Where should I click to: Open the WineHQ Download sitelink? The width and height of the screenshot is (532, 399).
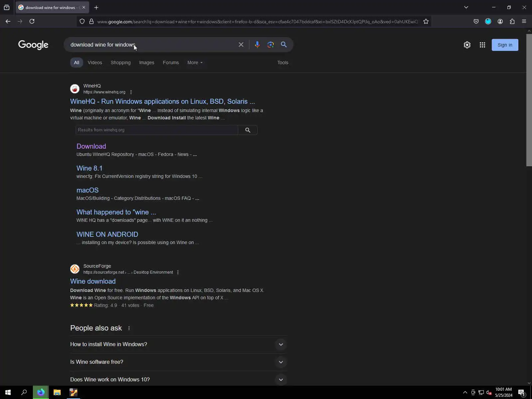(x=91, y=146)
